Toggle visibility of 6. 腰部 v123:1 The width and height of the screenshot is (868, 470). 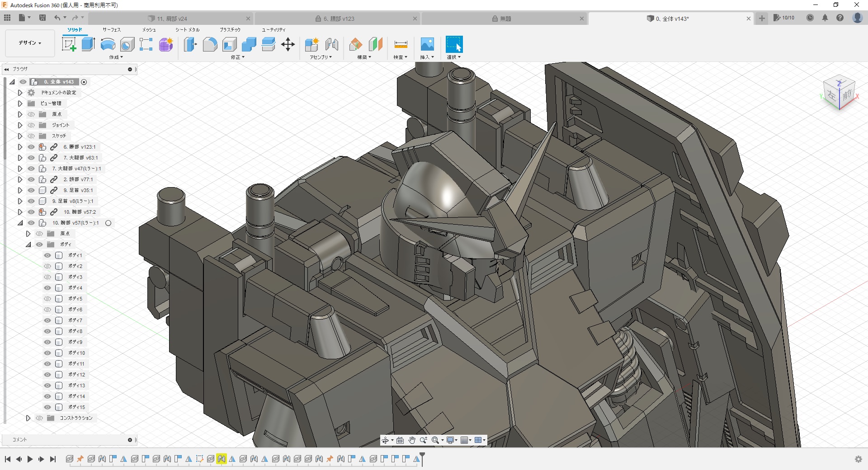[x=31, y=147]
